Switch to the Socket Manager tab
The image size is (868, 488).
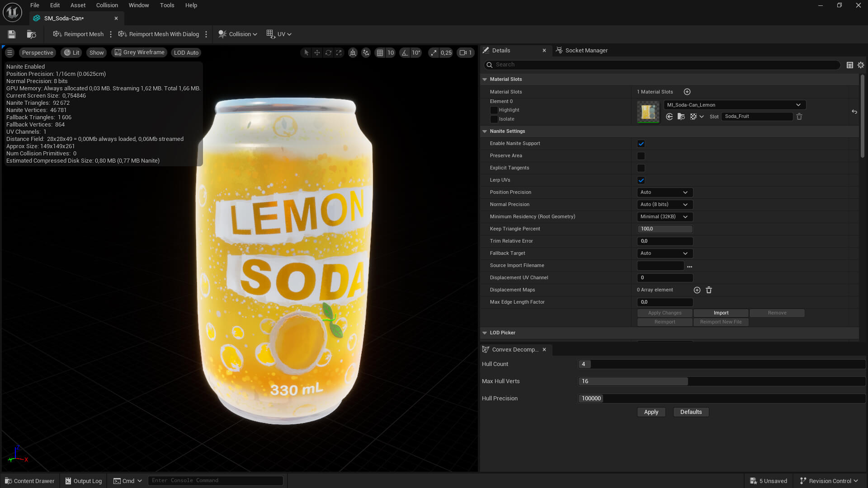click(x=586, y=51)
